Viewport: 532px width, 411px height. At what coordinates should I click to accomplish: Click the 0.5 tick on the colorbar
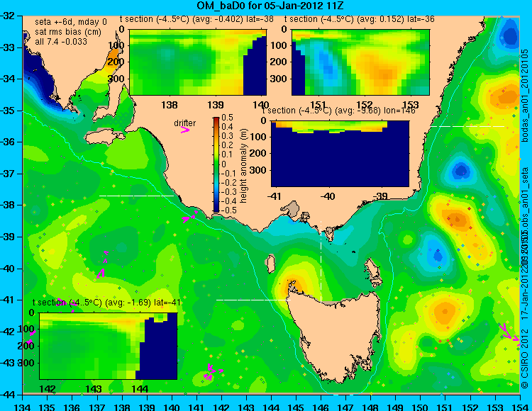[227, 118]
